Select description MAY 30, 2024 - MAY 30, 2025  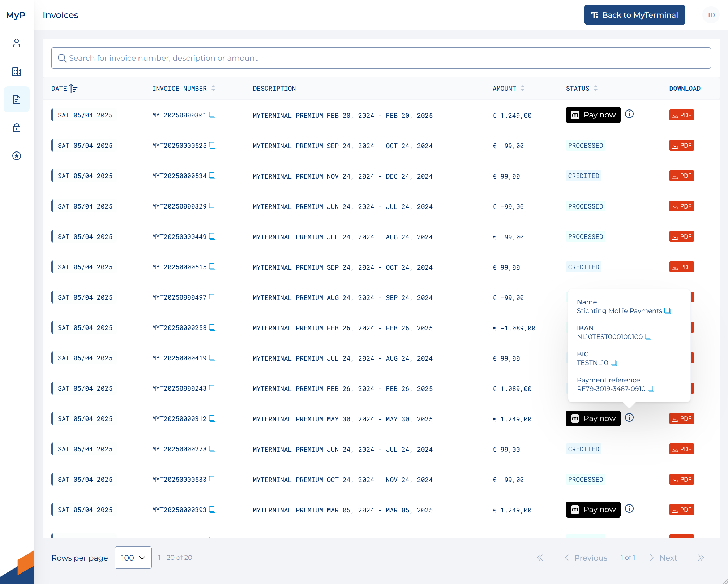click(380, 419)
